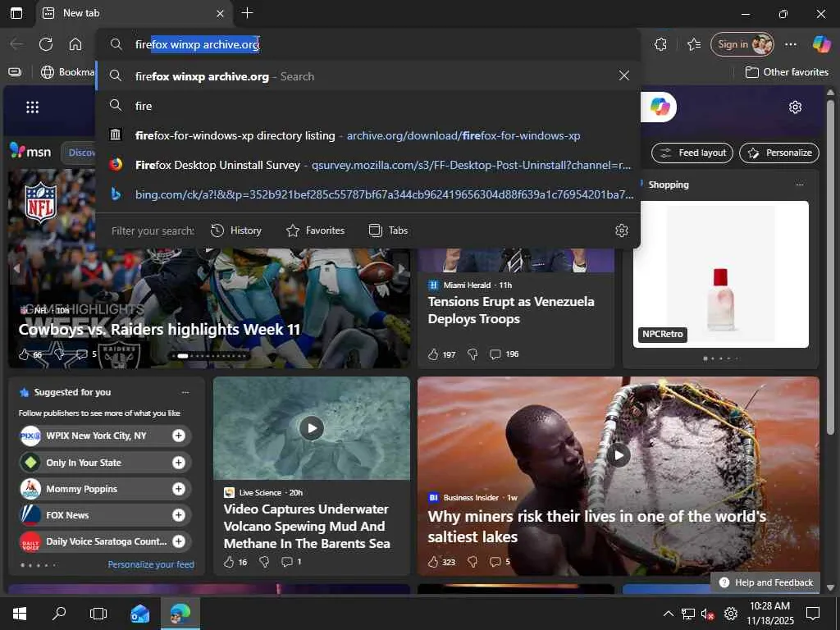Open Firefox Desktop Uninstall Survey suggestion
Image resolution: width=840 pixels, height=630 pixels.
coord(368,164)
